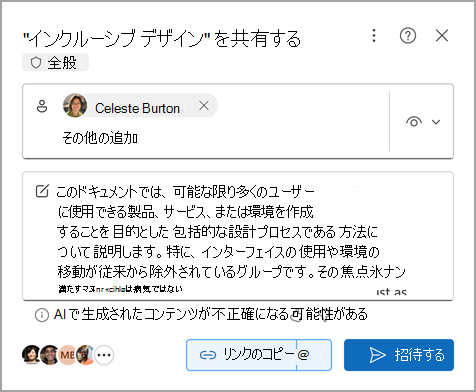Select the Celeste Burton recipient chip
The width and height of the screenshot is (476, 392).
pos(140,106)
